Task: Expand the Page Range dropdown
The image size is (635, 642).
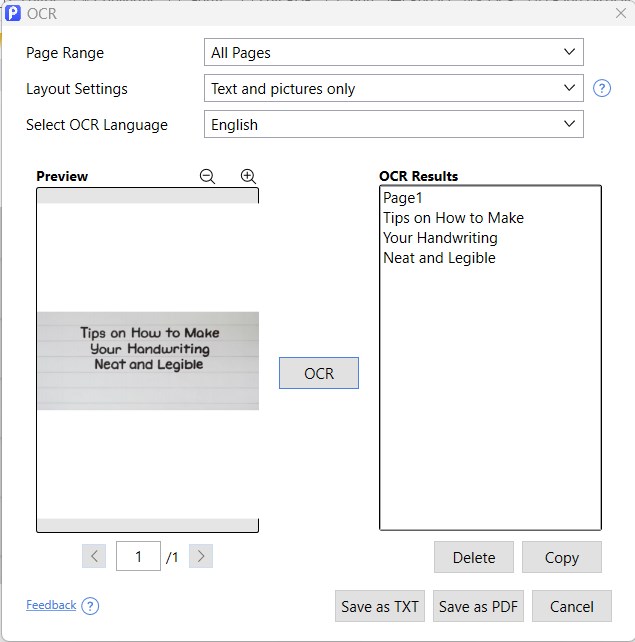Action: pos(393,52)
